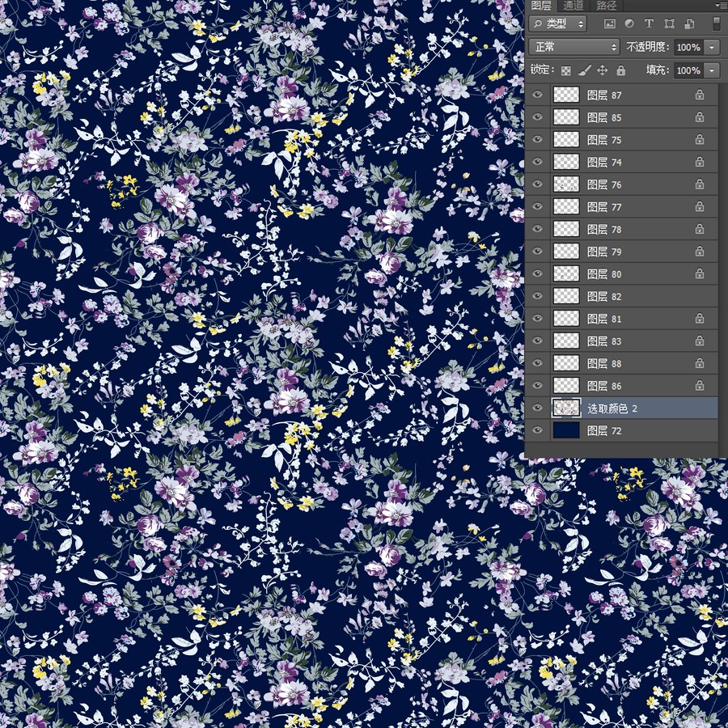
Task: Filter layers by smart object icon
Action: point(689,23)
